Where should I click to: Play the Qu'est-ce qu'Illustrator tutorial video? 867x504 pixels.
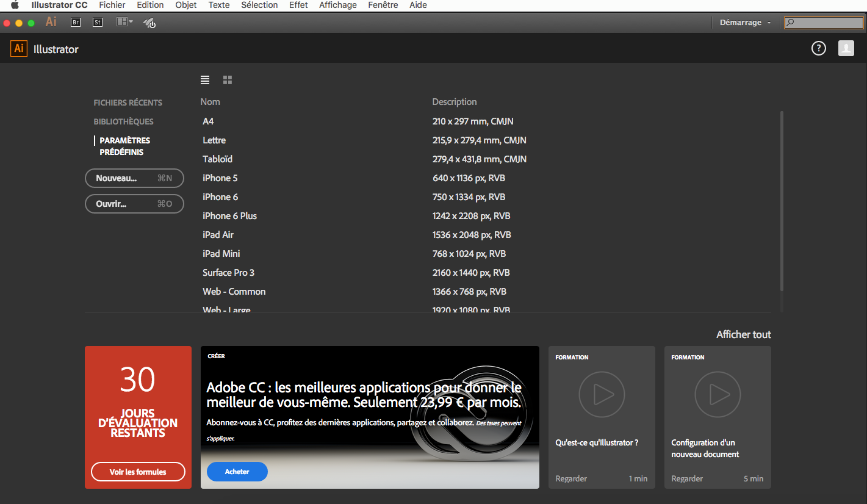601,394
